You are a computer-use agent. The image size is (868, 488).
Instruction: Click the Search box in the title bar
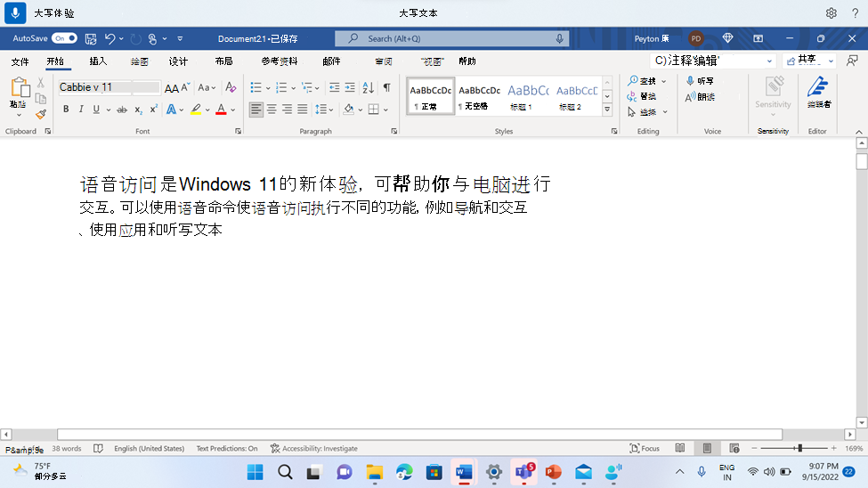click(451, 39)
